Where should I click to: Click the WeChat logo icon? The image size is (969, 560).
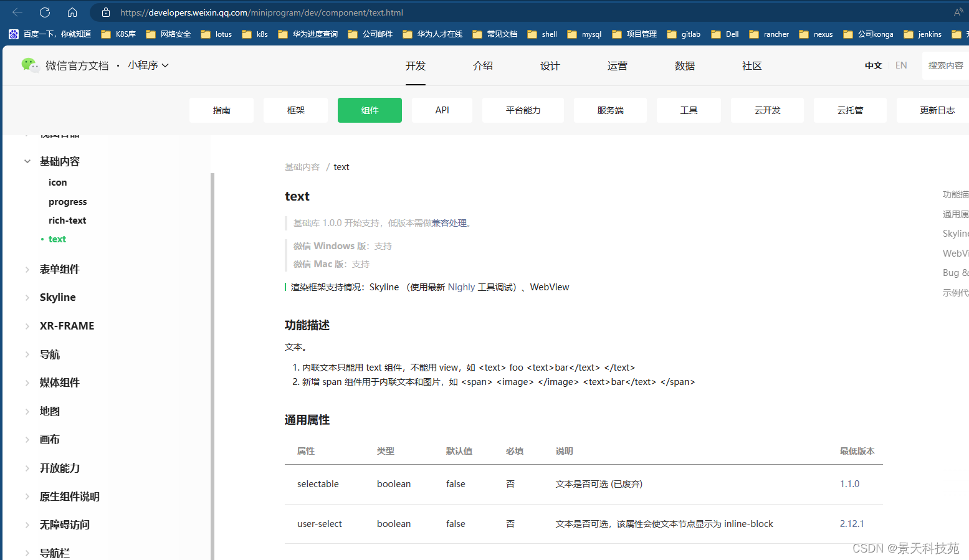click(30, 65)
